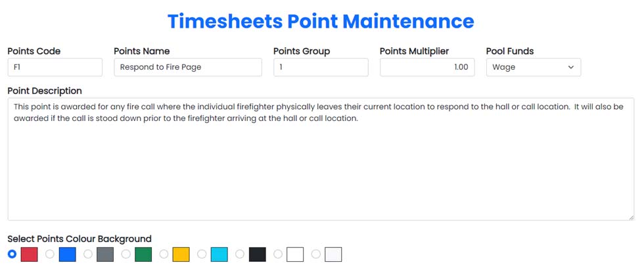Viewport: 644px width, 269px height.
Task: Enable the radio button beside the black swatch
Action: [241, 254]
